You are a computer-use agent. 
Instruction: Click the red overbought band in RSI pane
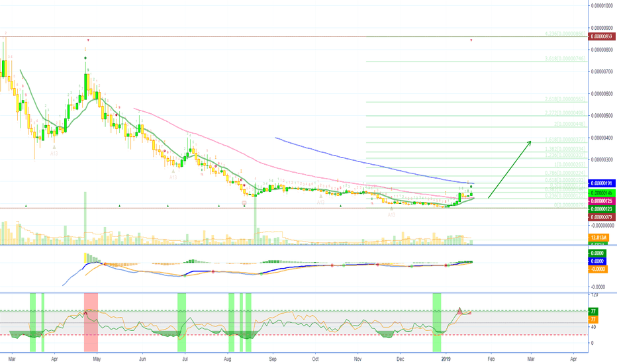pyautogui.click(x=91, y=322)
